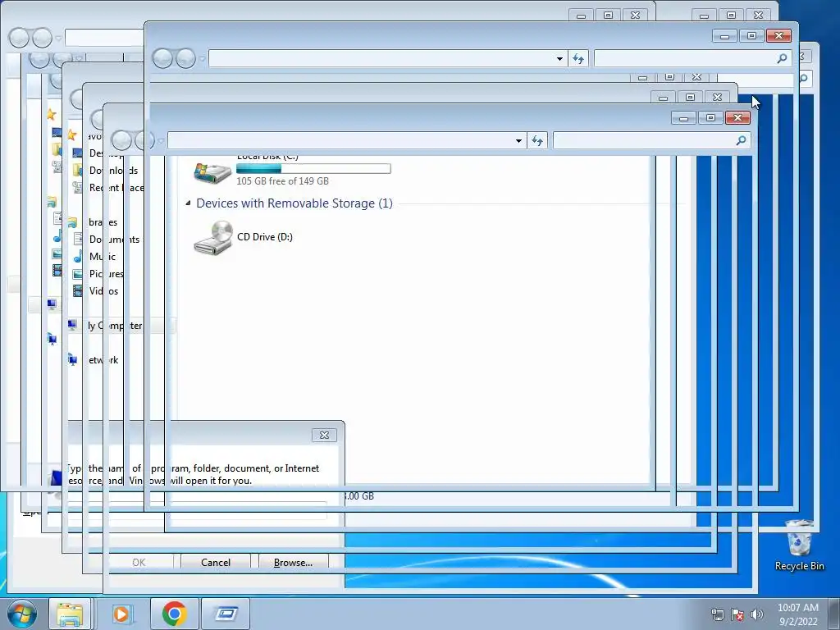The height and width of the screenshot is (630, 840).
Task: Click Windows Explorer taskbar icon
Action: click(71, 614)
